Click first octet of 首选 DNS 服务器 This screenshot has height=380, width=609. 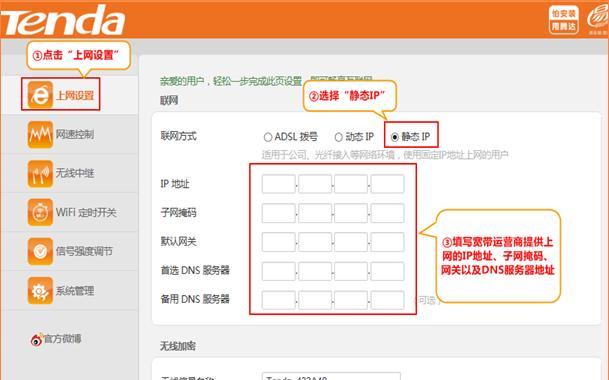[x=279, y=271]
